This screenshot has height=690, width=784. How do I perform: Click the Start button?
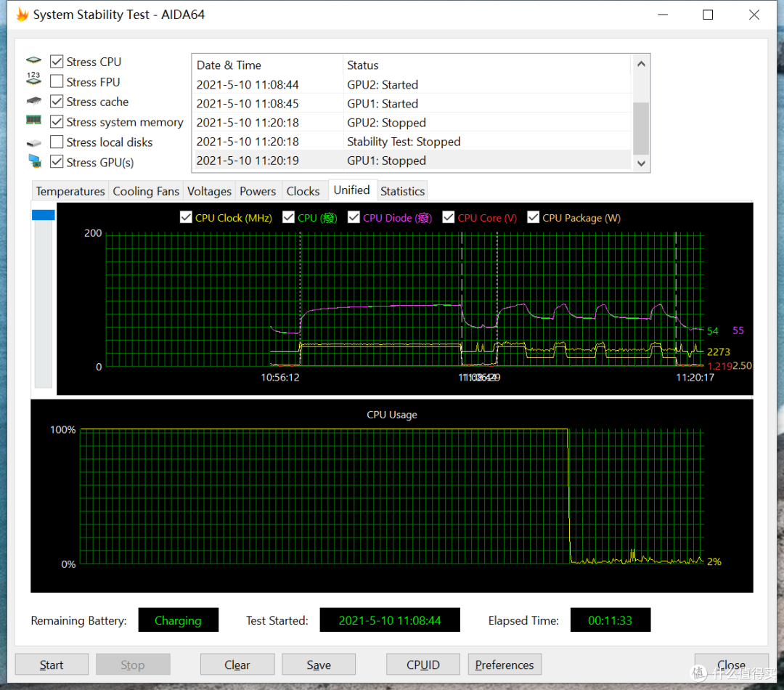[52, 665]
